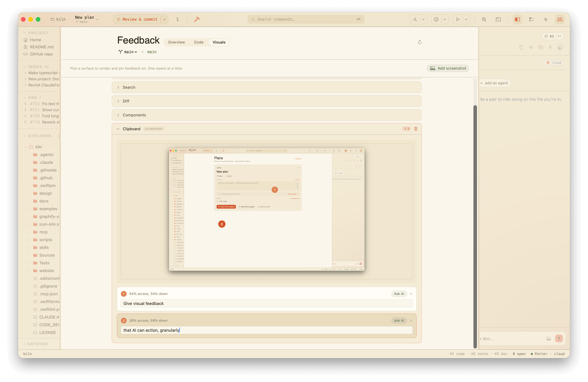Viewport: 588px width, 382px height.
Task: Switch to the Overview tab
Action: coord(176,42)
